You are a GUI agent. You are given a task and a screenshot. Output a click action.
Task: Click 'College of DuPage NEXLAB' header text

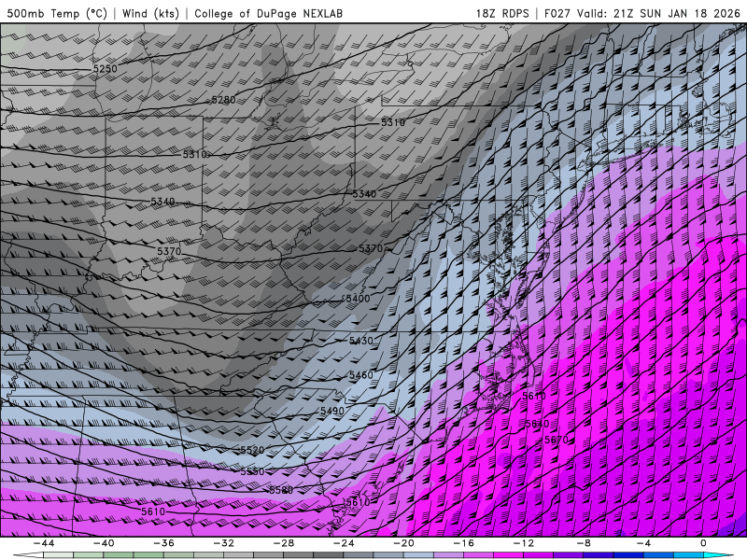pos(268,13)
